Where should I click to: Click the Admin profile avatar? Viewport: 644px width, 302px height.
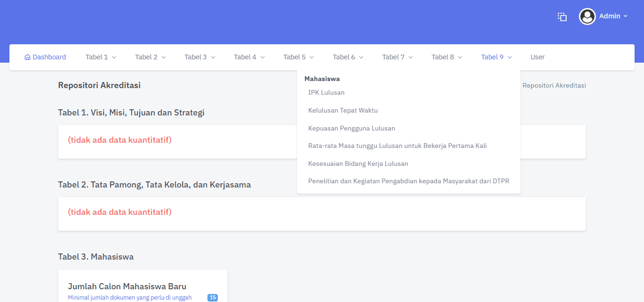pyautogui.click(x=587, y=16)
